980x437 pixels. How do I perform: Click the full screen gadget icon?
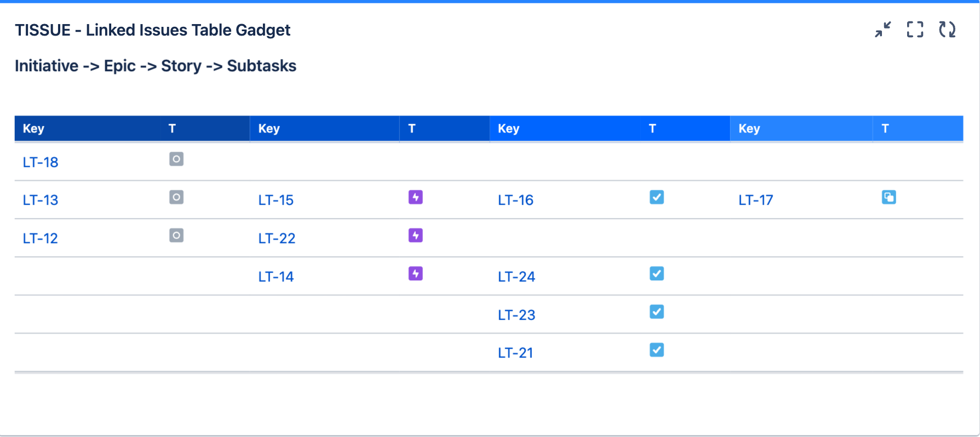[x=915, y=30]
